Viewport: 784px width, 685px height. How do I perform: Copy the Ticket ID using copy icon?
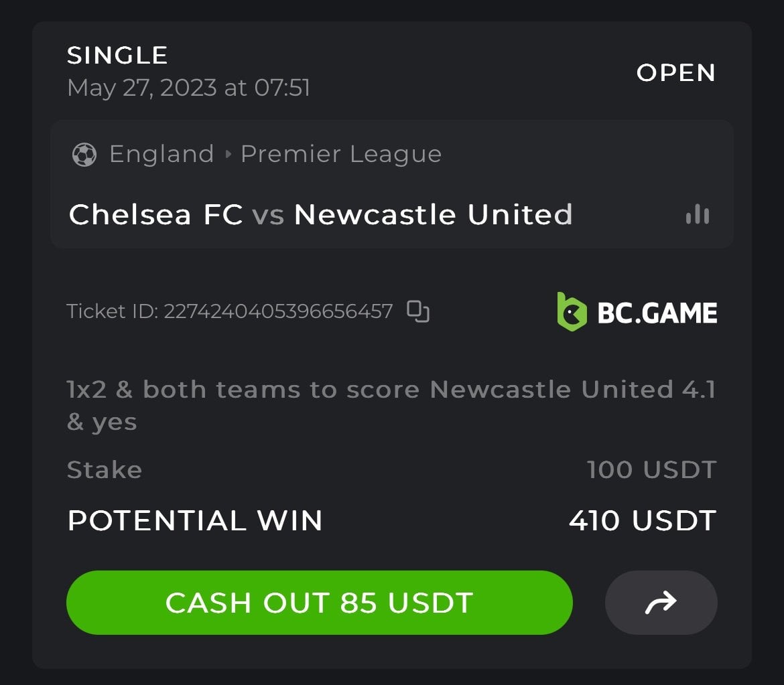[x=418, y=311]
